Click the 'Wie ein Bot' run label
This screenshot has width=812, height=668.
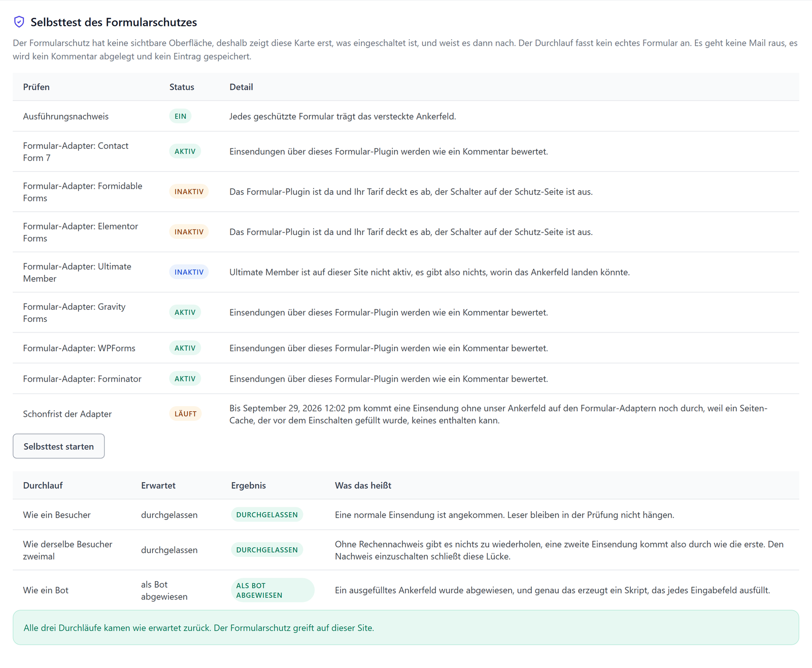tap(46, 590)
